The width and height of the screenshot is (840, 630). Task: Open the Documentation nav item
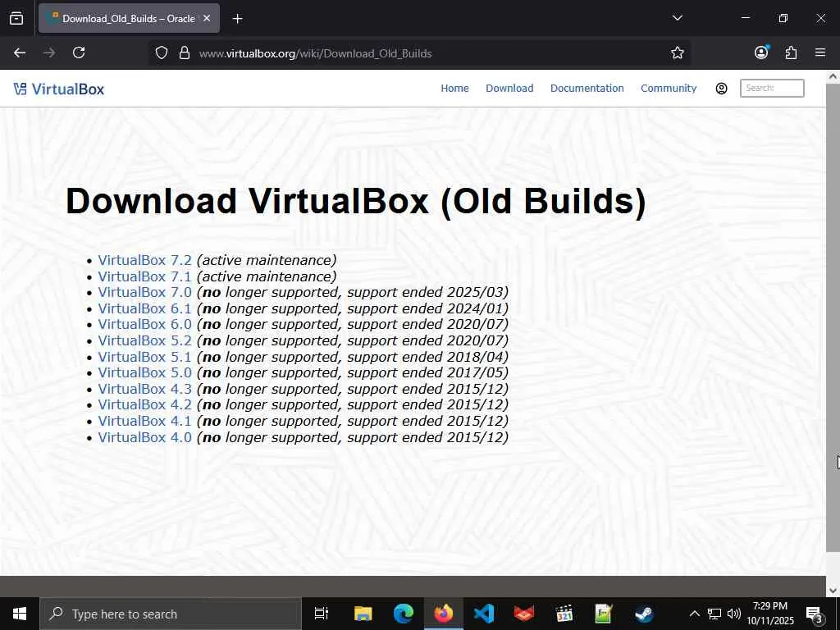pos(587,89)
